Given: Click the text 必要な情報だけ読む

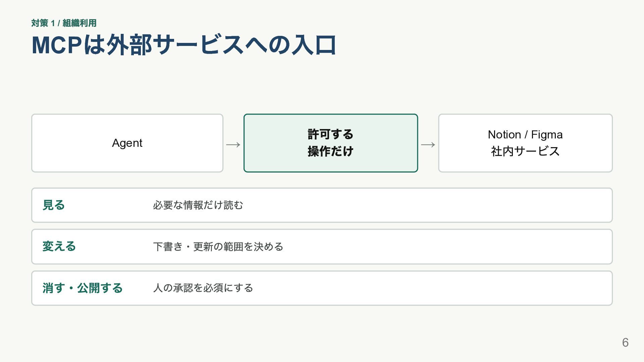Looking at the screenshot, I should 198,205.
